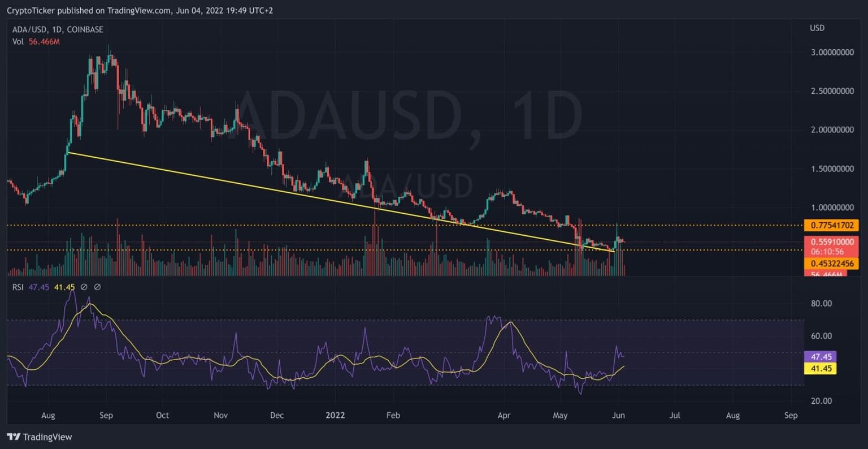868x449 pixels.
Task: Click the yellow 41.45 RSI axis label
Action: point(820,369)
